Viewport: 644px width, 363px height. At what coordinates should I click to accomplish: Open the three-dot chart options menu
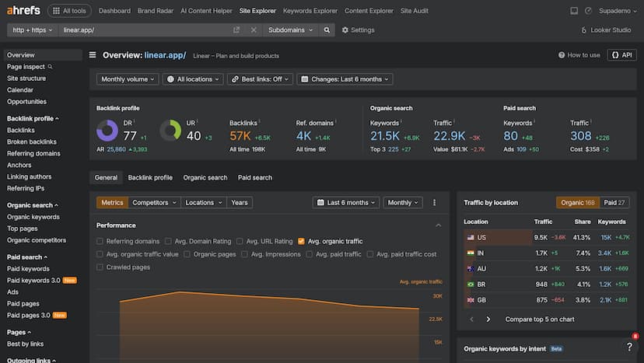(434, 202)
